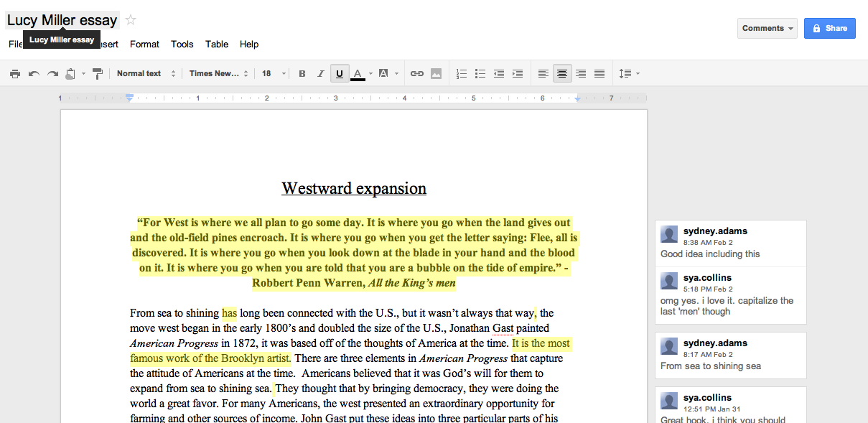Viewport: 868px width, 423px height.
Task: Click the Numbered list icon
Action: tap(462, 73)
